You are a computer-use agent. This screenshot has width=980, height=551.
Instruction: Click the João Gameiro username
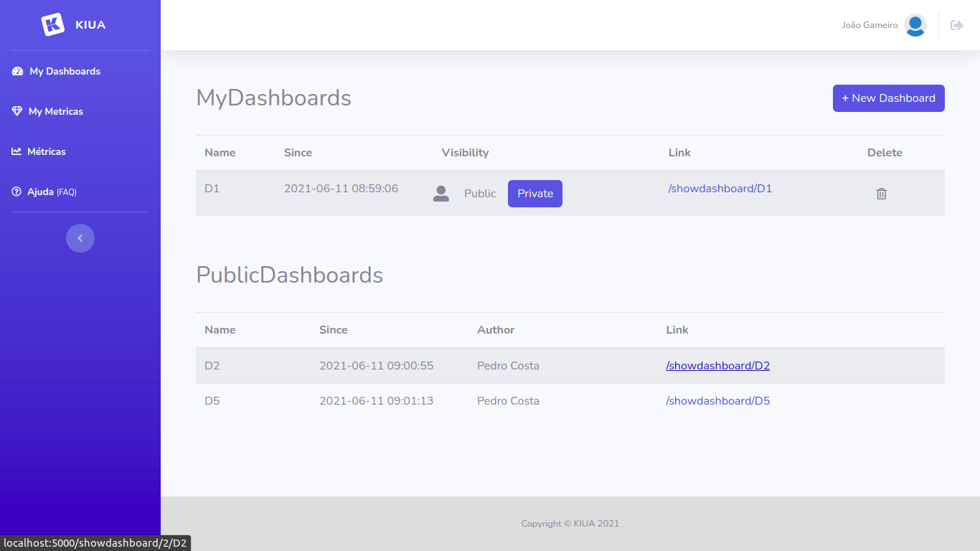click(870, 25)
